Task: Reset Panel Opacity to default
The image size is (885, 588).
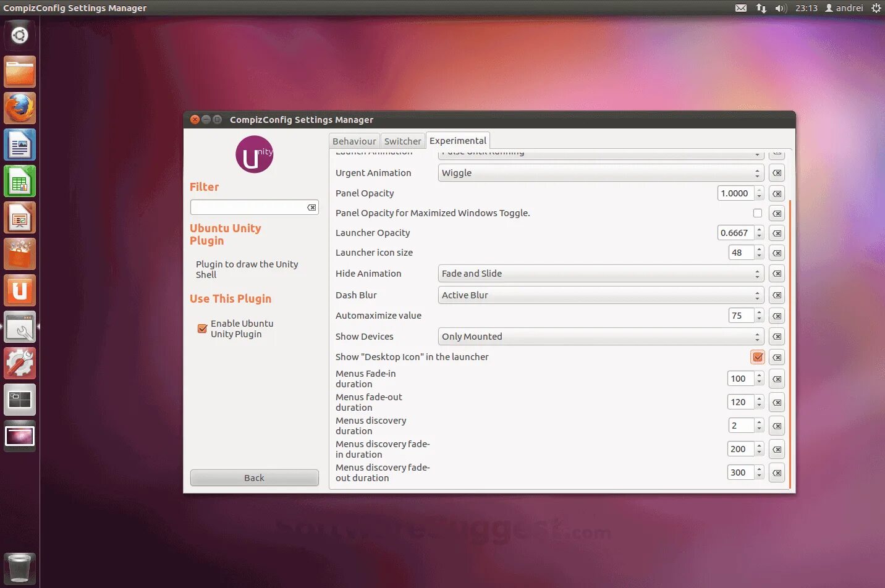Action: tap(777, 193)
